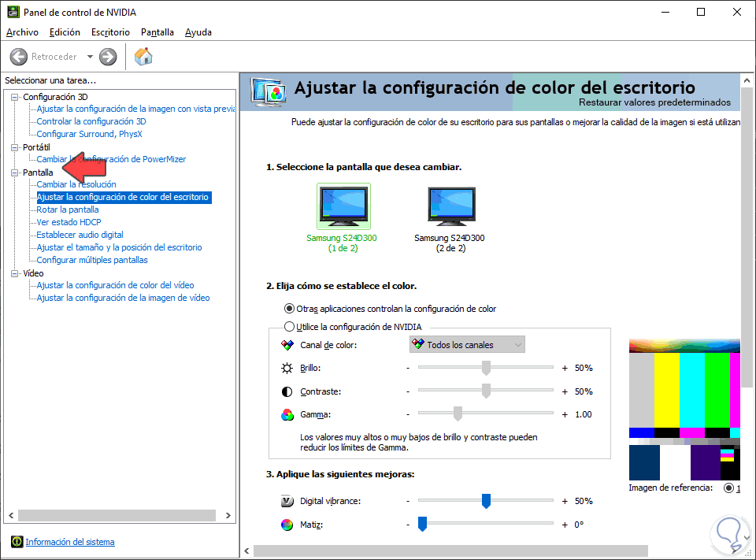Click the header monitors color icon

click(268, 92)
